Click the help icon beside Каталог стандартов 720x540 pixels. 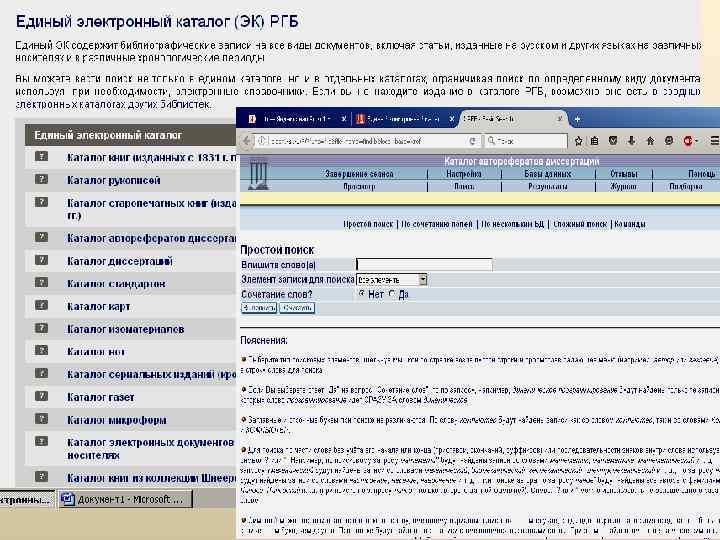tap(41, 282)
